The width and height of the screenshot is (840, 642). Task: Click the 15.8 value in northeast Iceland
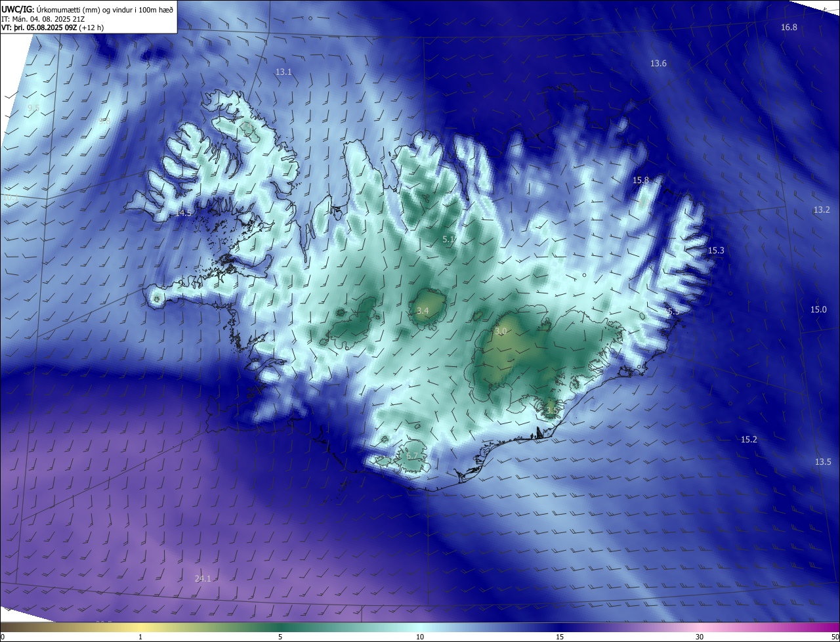click(x=640, y=181)
